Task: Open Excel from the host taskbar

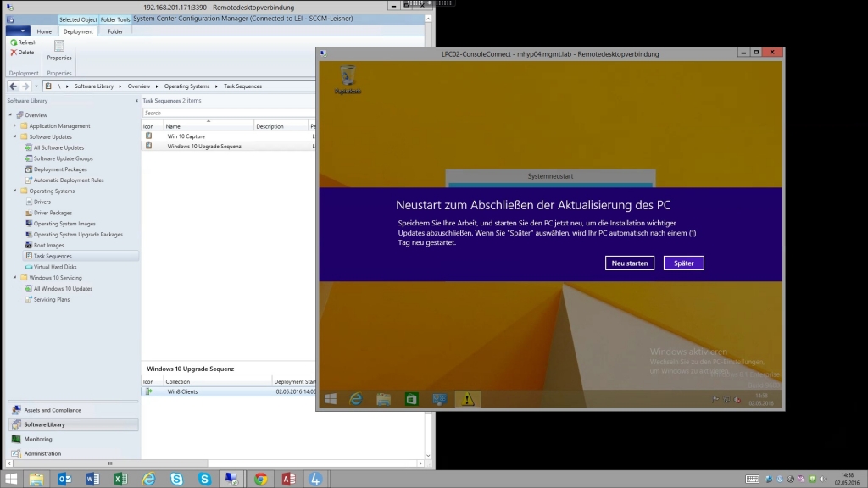Action: pyautogui.click(x=120, y=479)
